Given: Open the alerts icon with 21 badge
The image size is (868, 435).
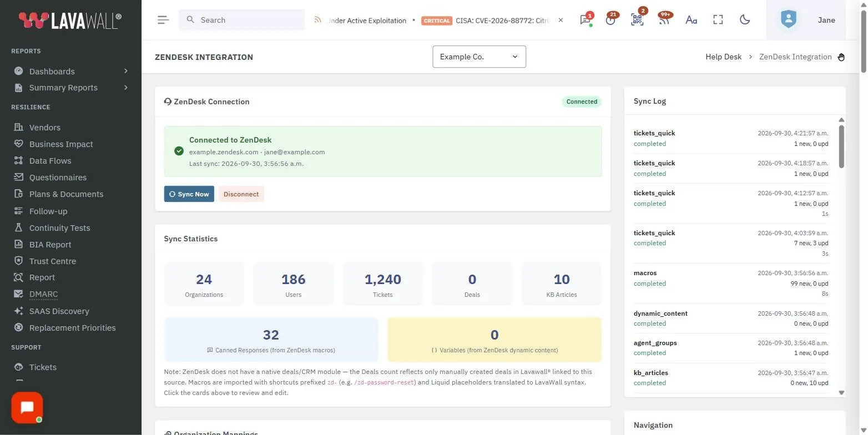Looking at the screenshot, I should [611, 20].
